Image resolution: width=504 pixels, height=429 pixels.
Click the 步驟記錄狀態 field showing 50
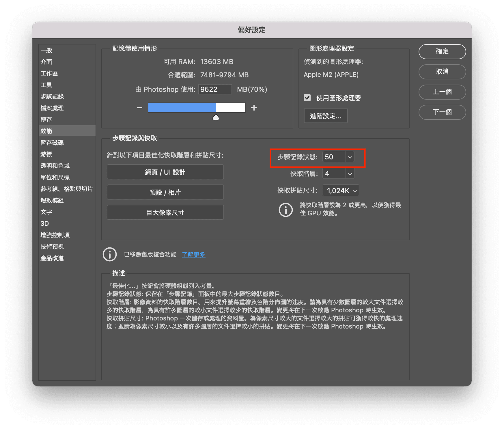click(x=334, y=157)
